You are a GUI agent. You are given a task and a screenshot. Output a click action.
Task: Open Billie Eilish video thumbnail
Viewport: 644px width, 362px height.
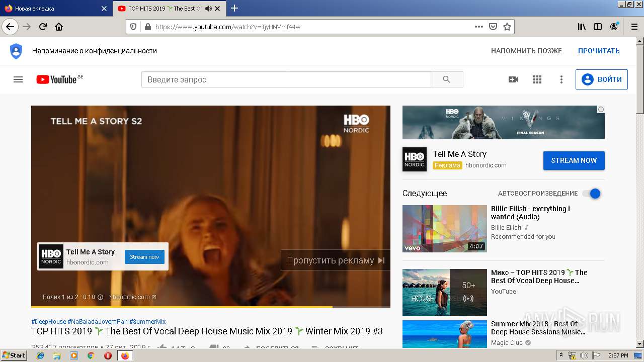point(445,229)
